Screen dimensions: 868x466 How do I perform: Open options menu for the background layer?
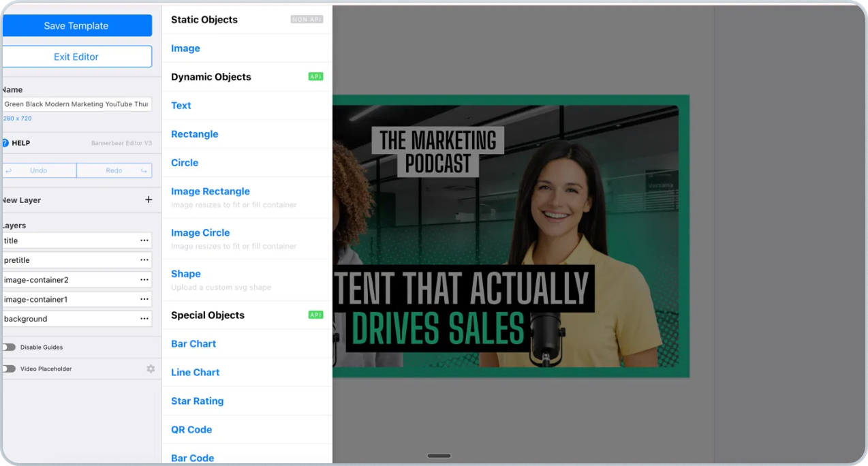144,319
